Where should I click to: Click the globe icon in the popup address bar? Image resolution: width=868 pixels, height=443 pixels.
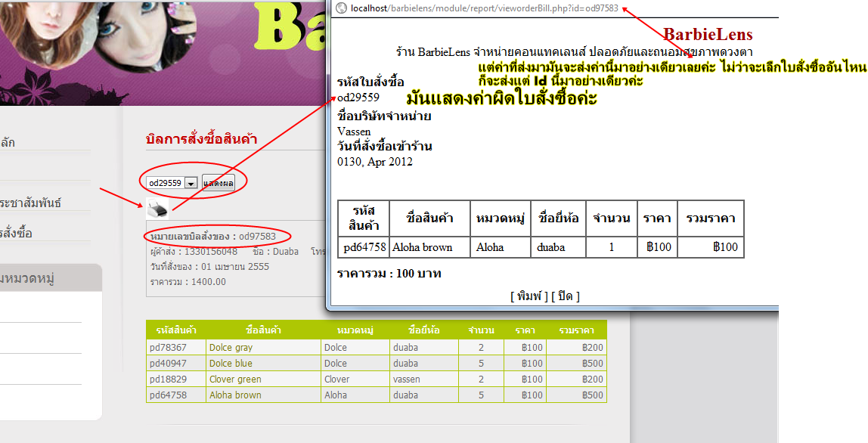342,8
